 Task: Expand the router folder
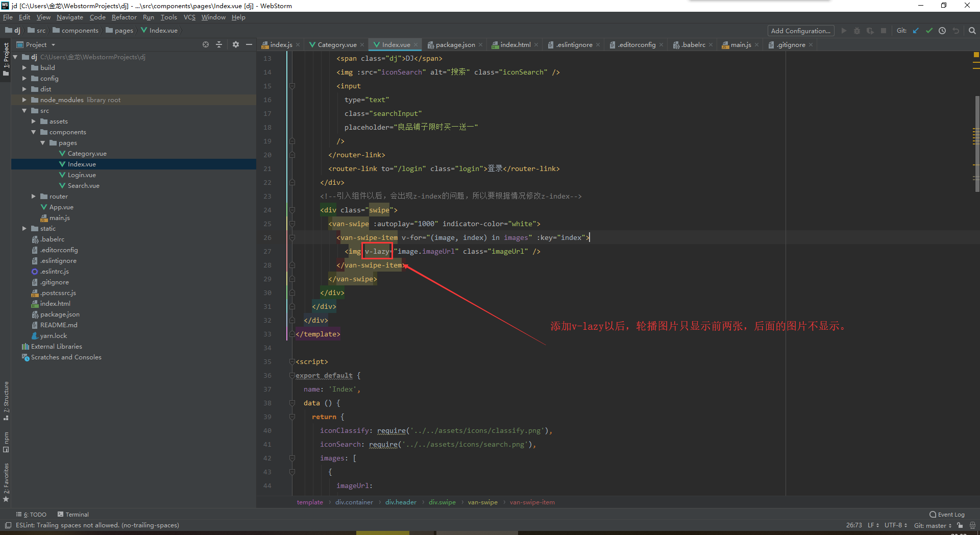(x=33, y=196)
